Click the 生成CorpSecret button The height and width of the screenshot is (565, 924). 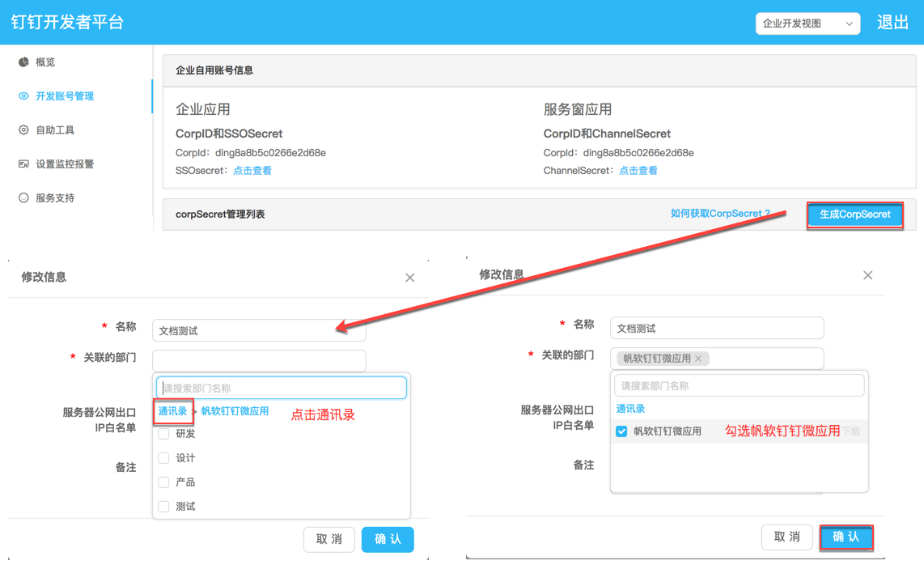coord(855,215)
